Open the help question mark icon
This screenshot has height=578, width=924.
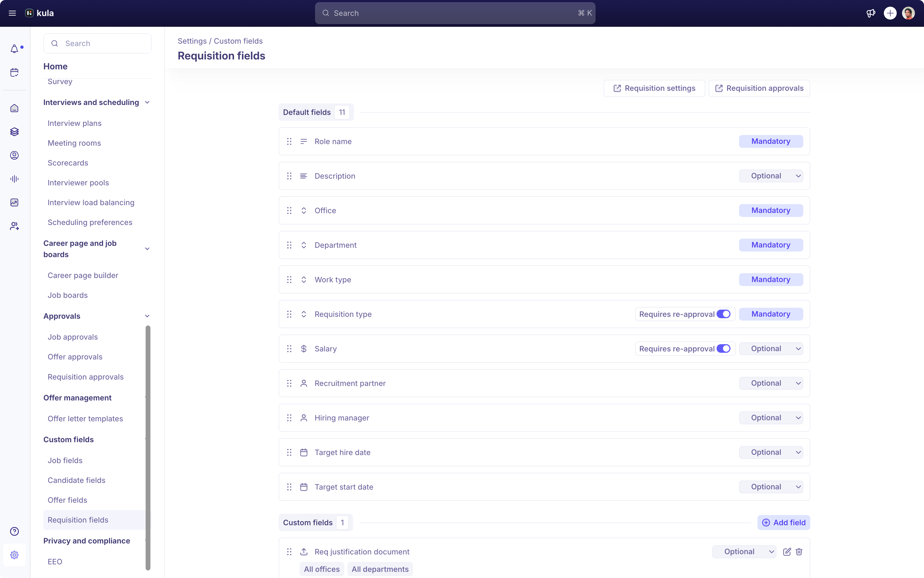click(14, 531)
